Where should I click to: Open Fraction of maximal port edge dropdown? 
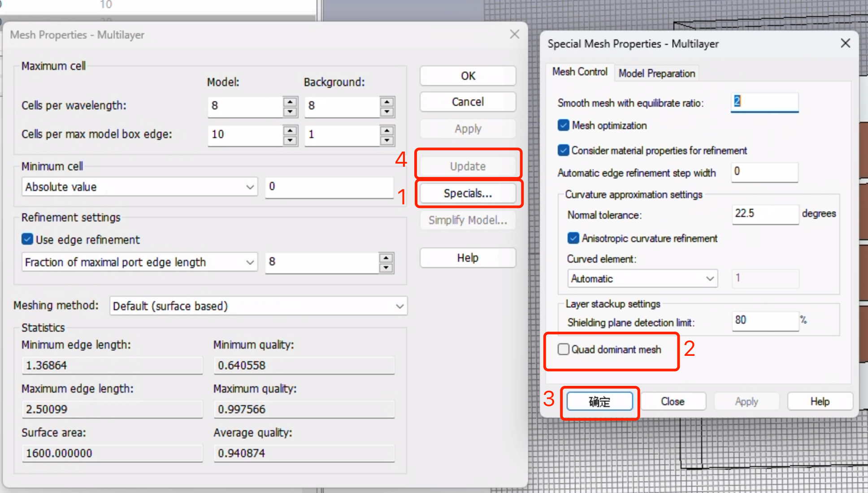pyautogui.click(x=139, y=262)
